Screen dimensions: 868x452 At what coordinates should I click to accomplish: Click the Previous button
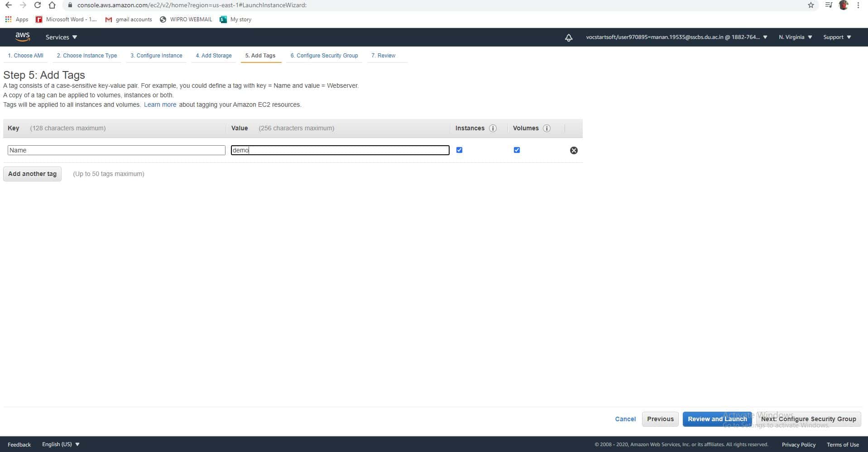(x=660, y=419)
